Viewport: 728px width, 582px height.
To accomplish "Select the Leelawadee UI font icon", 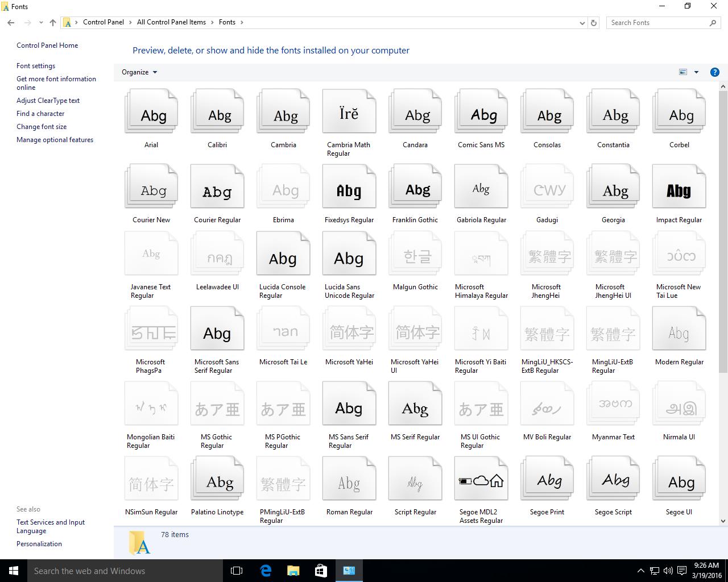I will (217, 253).
